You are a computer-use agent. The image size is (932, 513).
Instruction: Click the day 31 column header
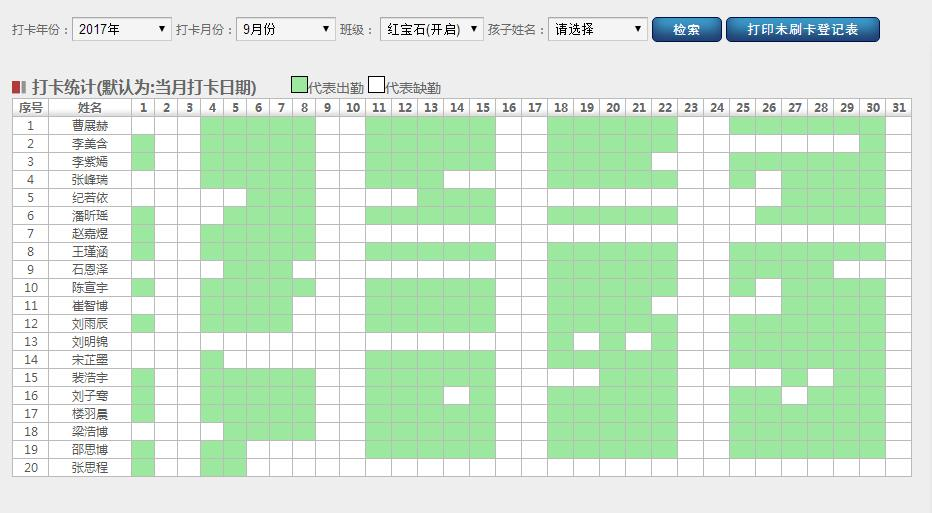click(x=899, y=108)
